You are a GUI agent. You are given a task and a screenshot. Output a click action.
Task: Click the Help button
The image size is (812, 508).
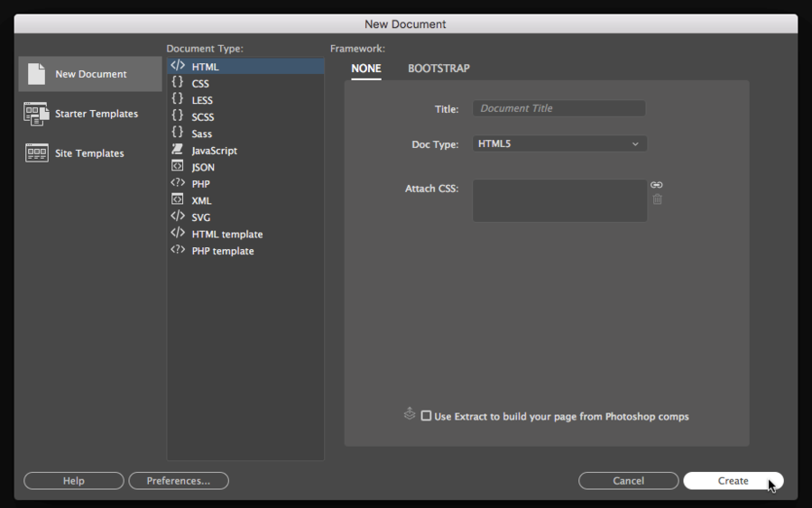pyautogui.click(x=74, y=481)
